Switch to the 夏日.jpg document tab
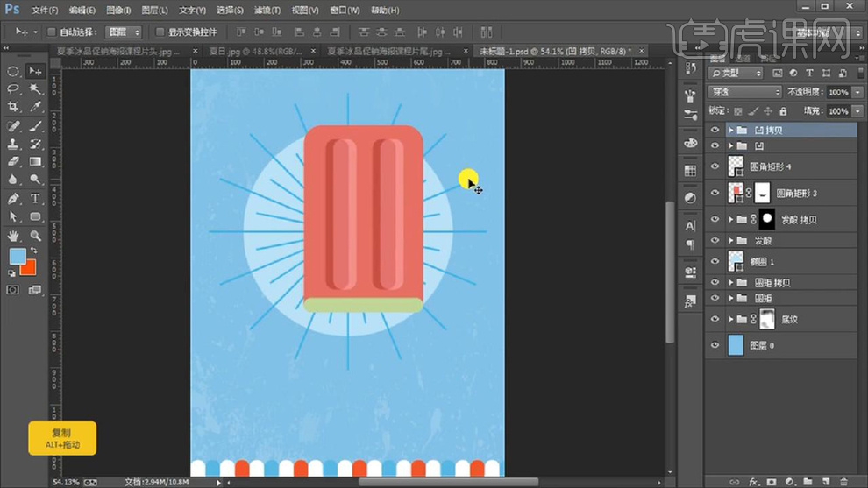868x488 pixels. coord(251,52)
